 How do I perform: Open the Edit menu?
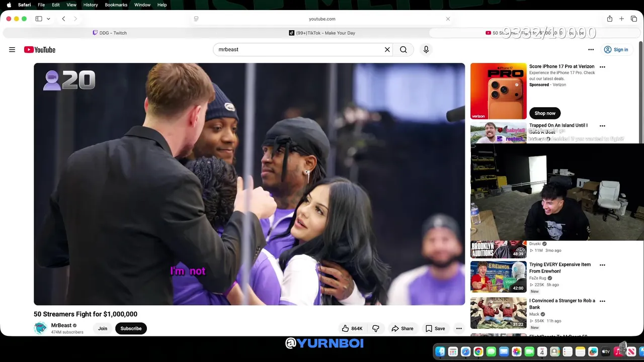tap(55, 5)
